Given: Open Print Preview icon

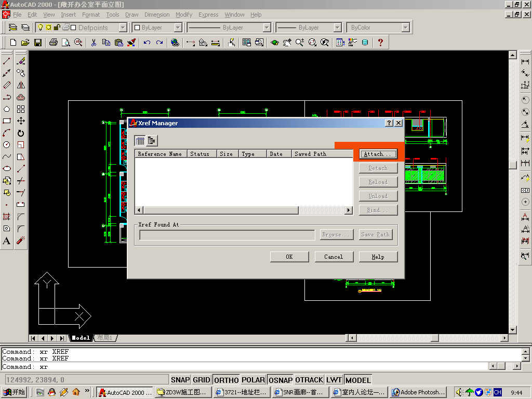Looking at the screenshot, I should coord(66,43).
